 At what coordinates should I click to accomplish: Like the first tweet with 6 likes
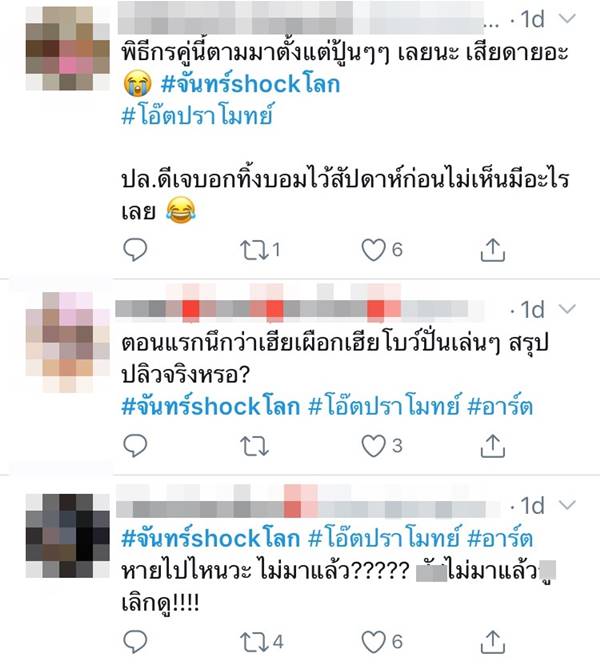pos(373,250)
